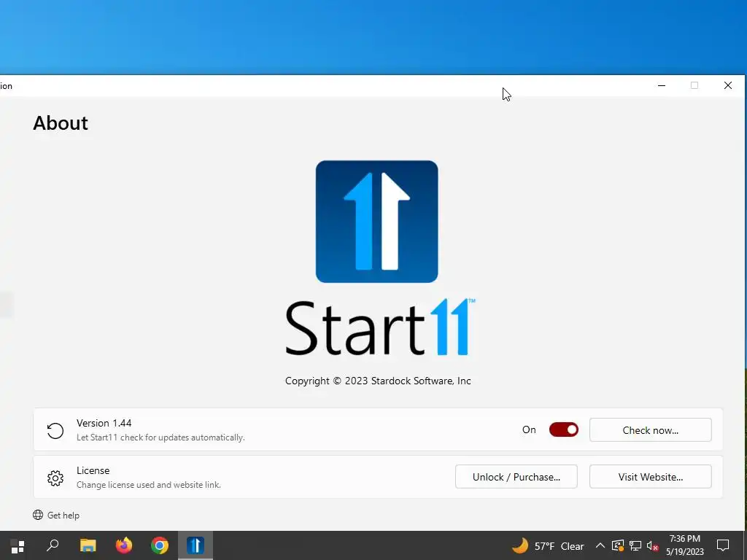Click the globe icon beside Get help
Viewport: 747px width, 560px height.
pos(38,515)
